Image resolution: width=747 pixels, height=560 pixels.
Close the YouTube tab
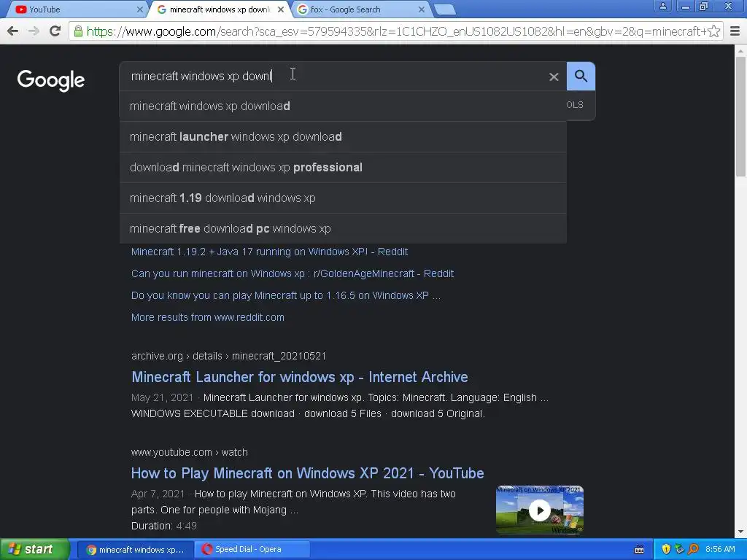139,9
